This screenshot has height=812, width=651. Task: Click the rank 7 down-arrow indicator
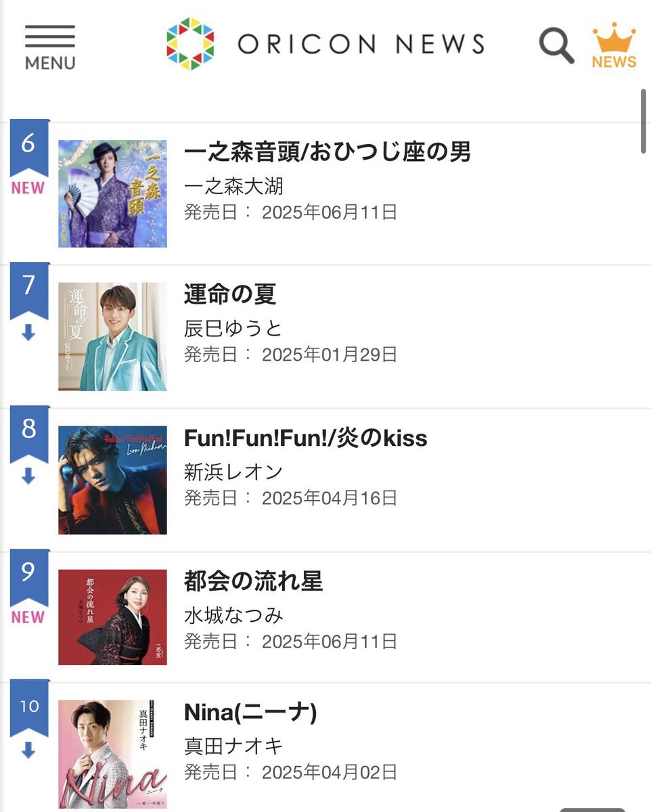click(x=28, y=334)
